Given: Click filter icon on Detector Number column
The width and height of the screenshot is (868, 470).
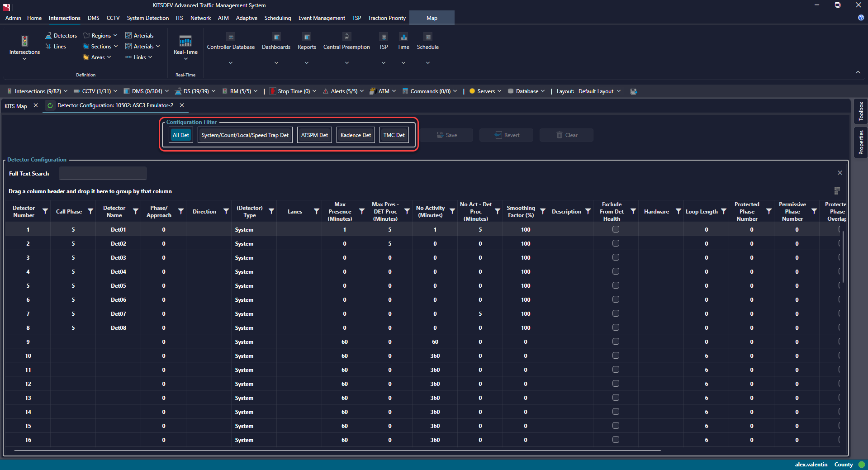Looking at the screenshot, I should point(45,211).
